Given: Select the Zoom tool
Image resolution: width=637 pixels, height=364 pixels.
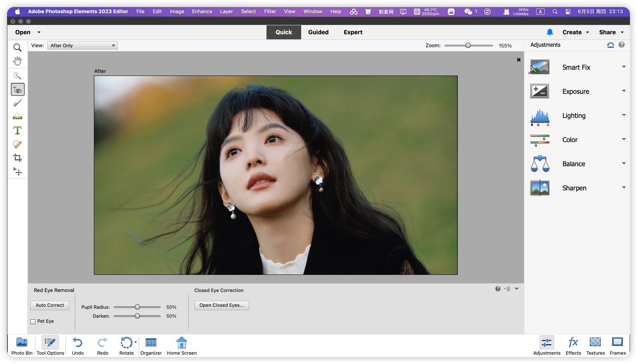Looking at the screenshot, I should pyautogui.click(x=17, y=47).
